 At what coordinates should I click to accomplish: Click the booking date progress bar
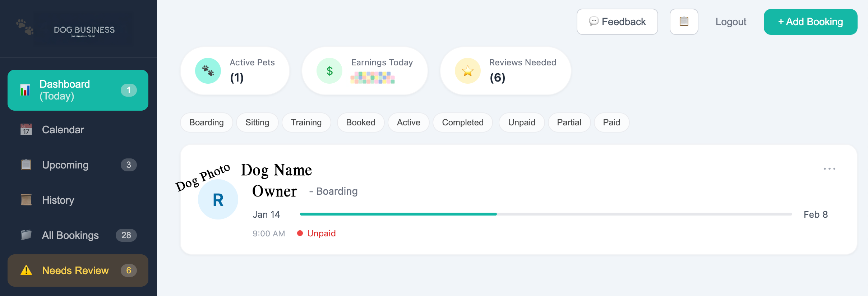coord(546,214)
